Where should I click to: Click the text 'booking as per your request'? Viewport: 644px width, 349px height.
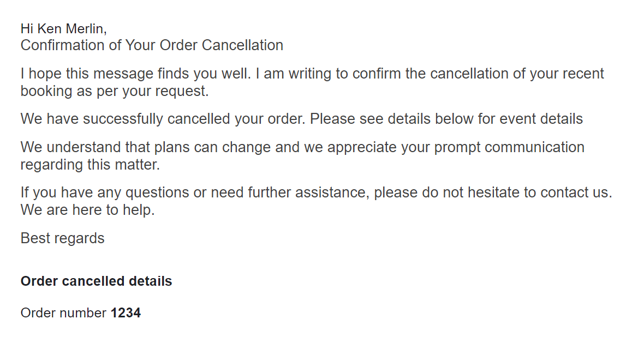[115, 91]
